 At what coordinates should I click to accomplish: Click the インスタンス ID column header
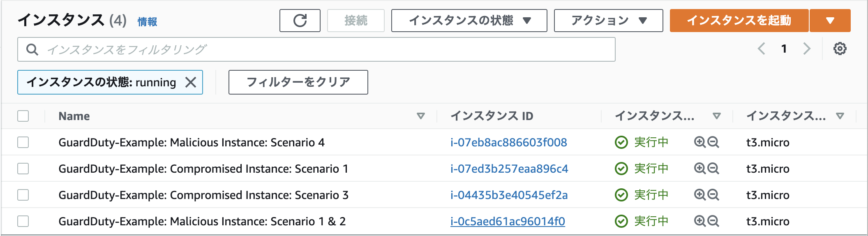pos(492,116)
